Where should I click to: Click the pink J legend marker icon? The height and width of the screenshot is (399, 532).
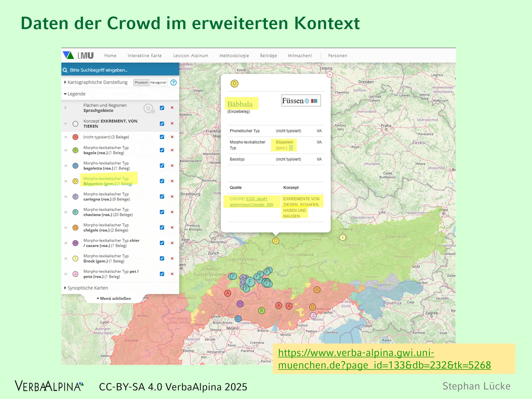tap(75, 274)
